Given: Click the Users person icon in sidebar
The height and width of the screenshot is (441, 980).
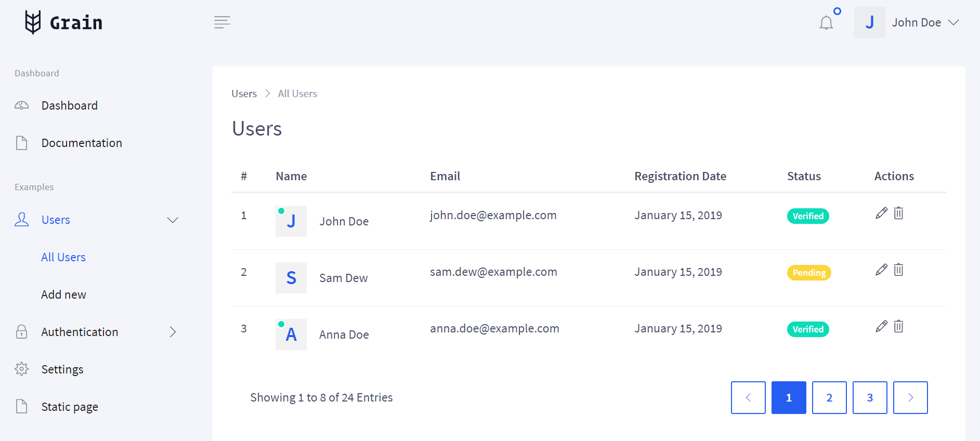Looking at the screenshot, I should pyautogui.click(x=21, y=220).
